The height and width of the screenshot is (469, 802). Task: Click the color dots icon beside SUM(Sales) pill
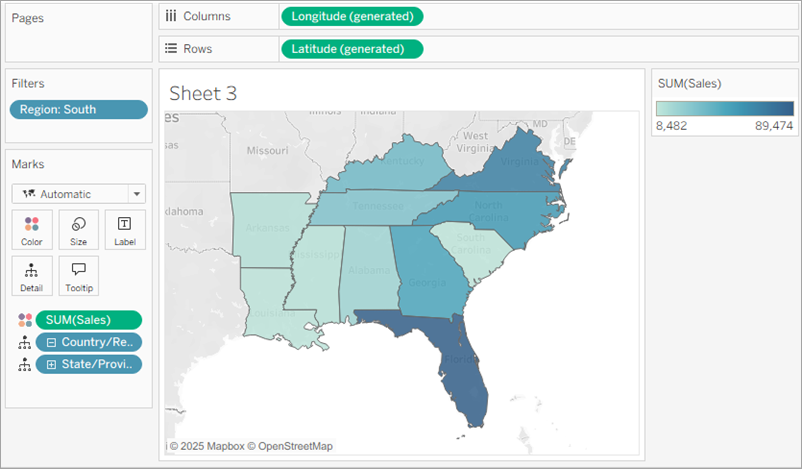pyautogui.click(x=24, y=320)
